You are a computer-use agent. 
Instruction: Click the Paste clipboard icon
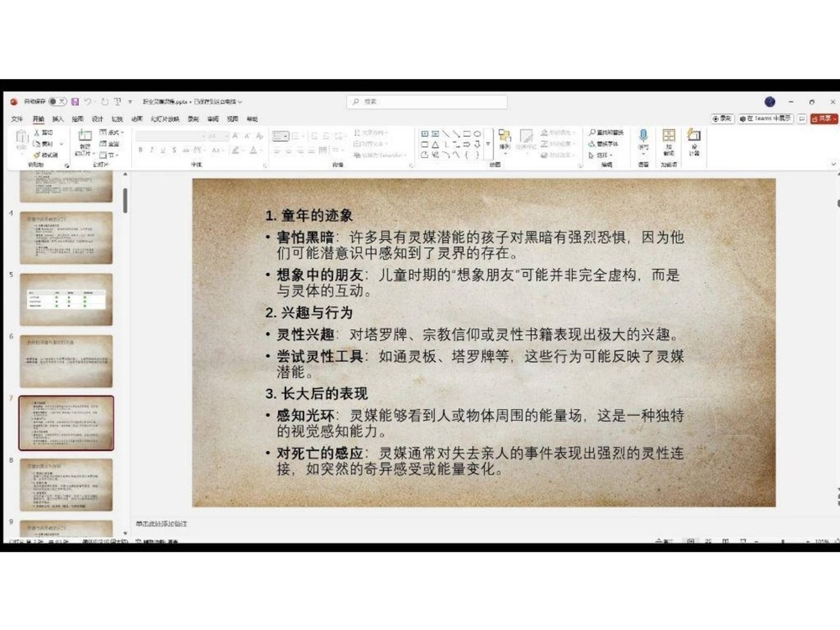pos(22,137)
